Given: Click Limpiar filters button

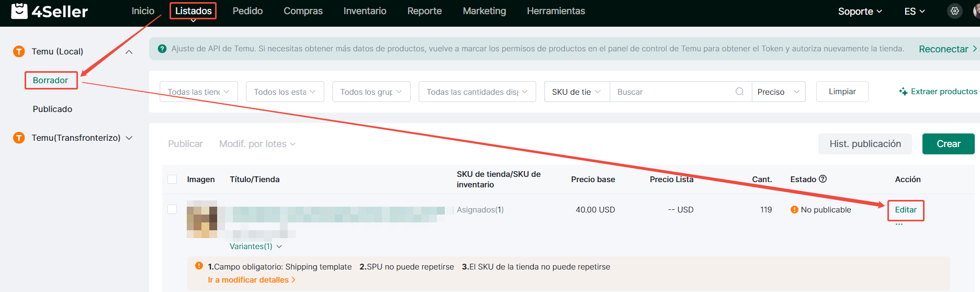Looking at the screenshot, I should coord(842,92).
